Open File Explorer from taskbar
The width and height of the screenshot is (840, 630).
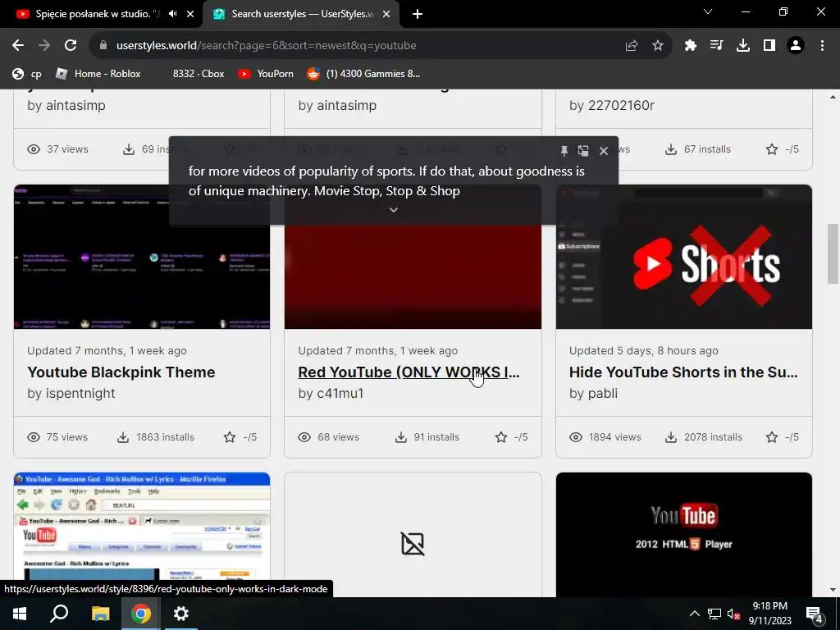click(x=100, y=614)
